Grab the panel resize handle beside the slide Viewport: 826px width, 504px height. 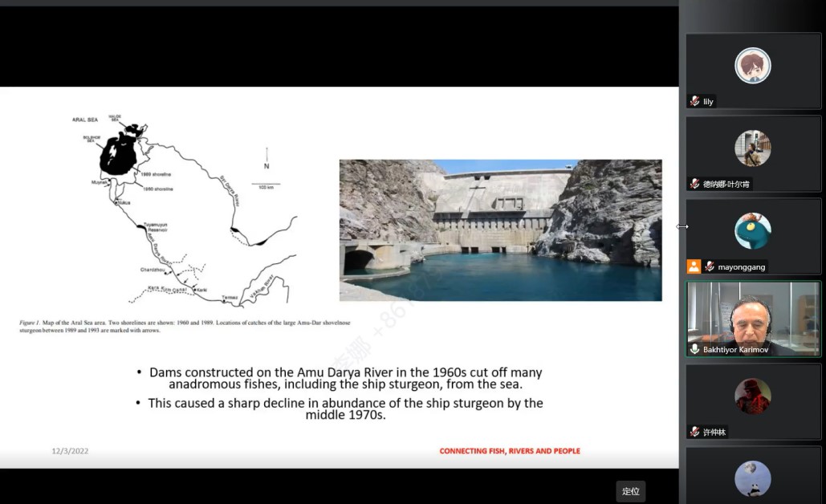click(682, 227)
